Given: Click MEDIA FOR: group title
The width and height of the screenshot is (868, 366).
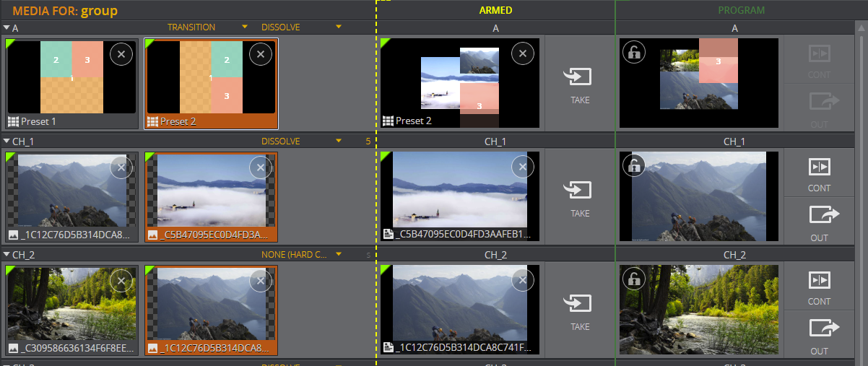Looking at the screenshot, I should 65,11.
